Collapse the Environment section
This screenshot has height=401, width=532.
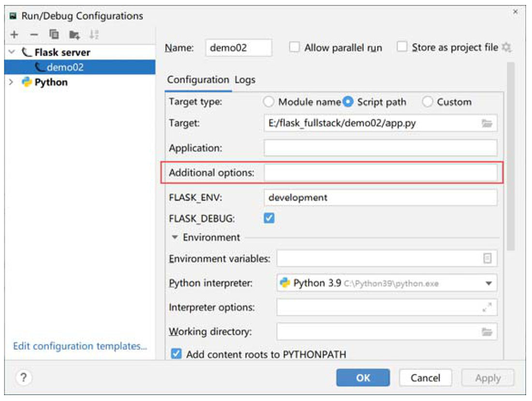coord(175,238)
